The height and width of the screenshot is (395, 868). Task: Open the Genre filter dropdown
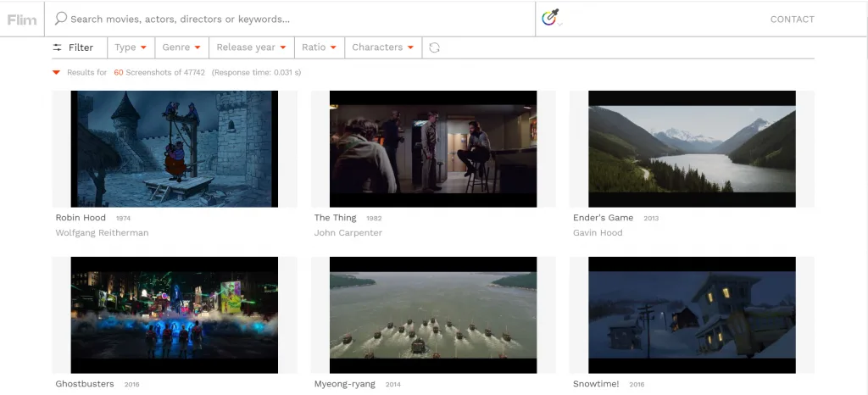coord(181,47)
